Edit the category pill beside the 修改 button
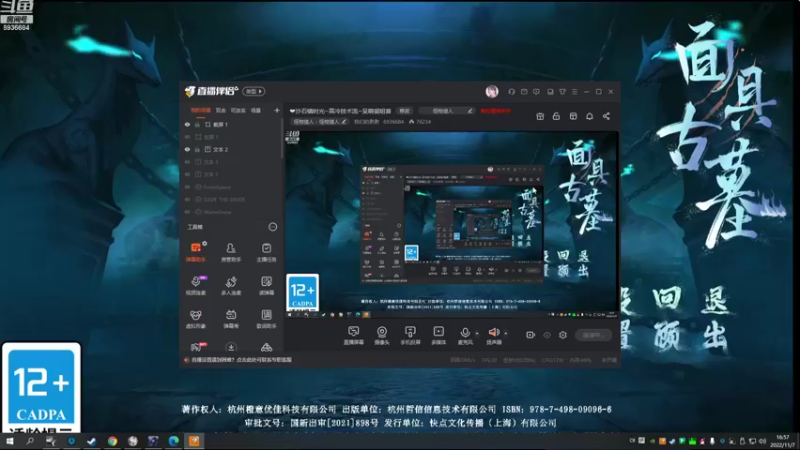Viewport: 800px width, 450px height. (x=446, y=111)
